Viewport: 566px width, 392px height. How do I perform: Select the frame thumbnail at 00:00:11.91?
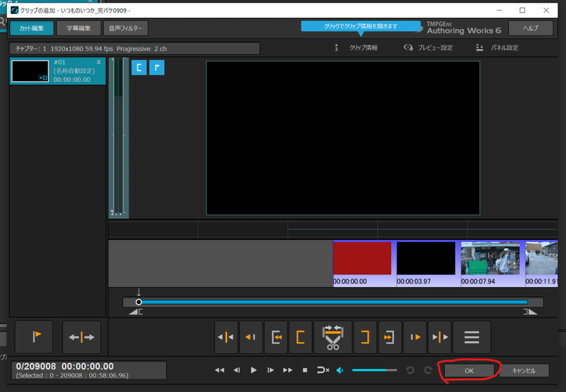pyautogui.click(x=541, y=258)
